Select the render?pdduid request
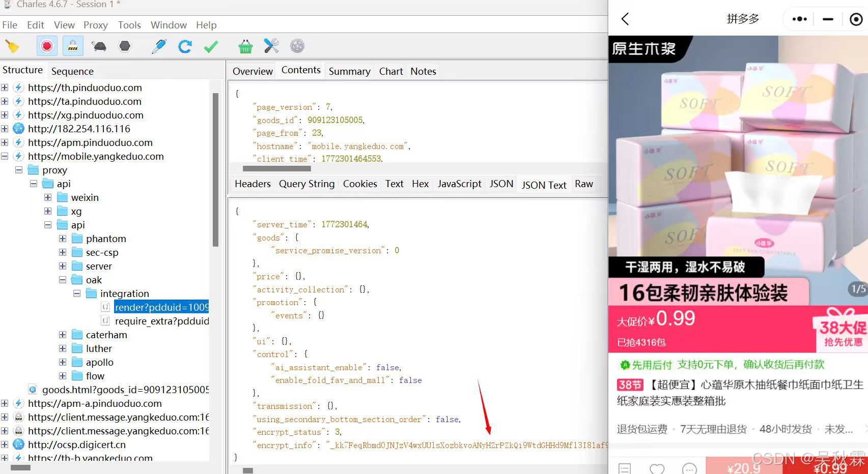Image resolution: width=868 pixels, height=474 pixels. pos(161,307)
